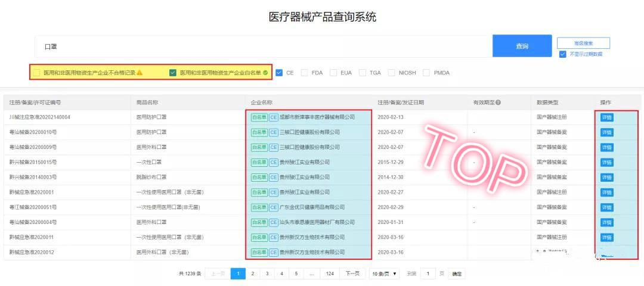
Task: Click the CE badge in row 黔兴械备20140003号
Action: pos(274,178)
